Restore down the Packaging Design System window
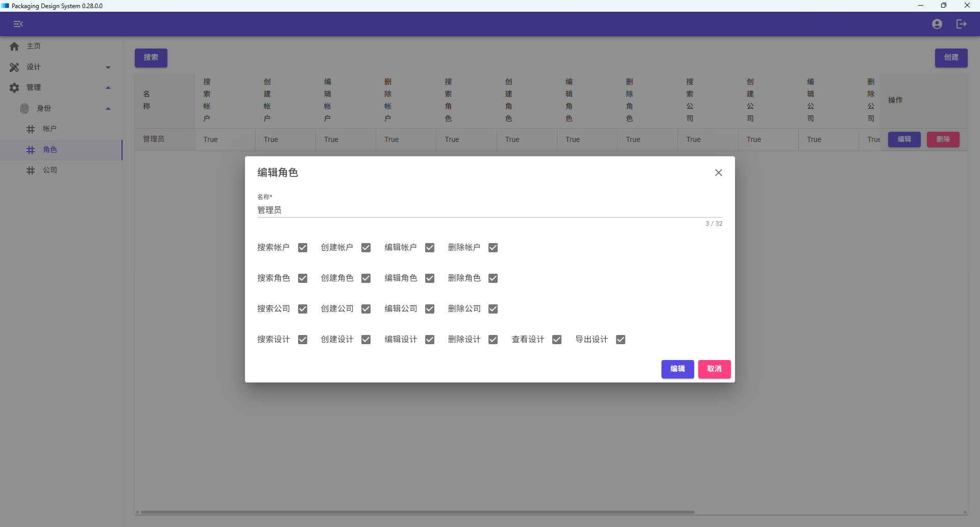Screen dimensions: 980x527 pos(944,6)
